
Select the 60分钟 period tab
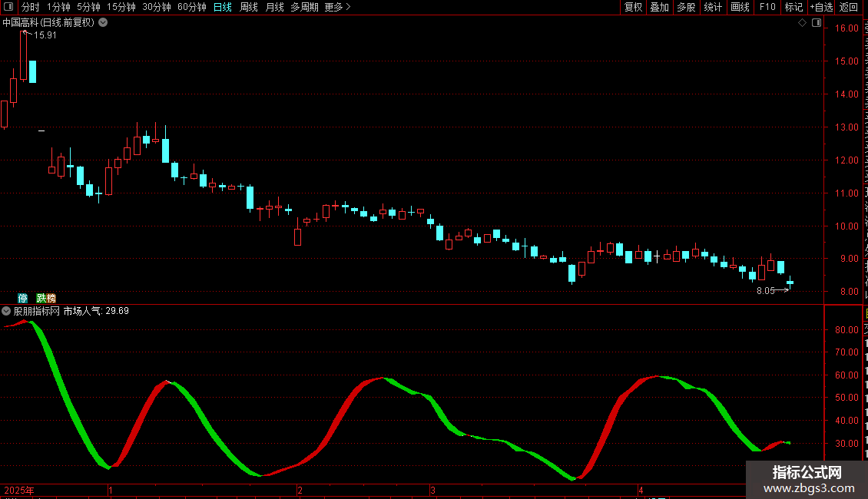(x=192, y=7)
